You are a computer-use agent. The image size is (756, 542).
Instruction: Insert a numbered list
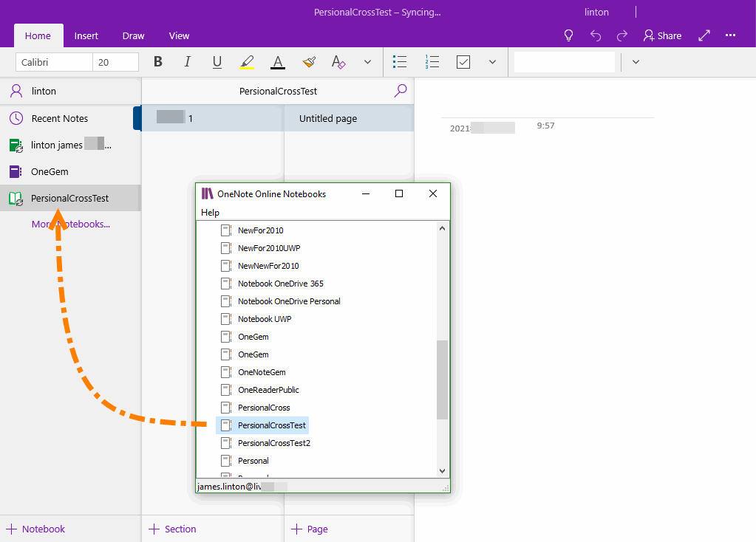point(432,62)
